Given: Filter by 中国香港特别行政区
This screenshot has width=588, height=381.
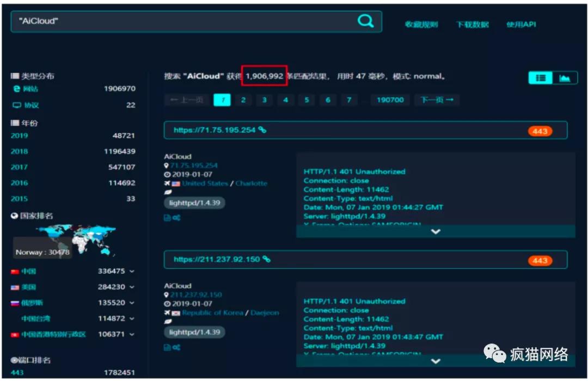Looking at the screenshot, I should tap(53, 335).
